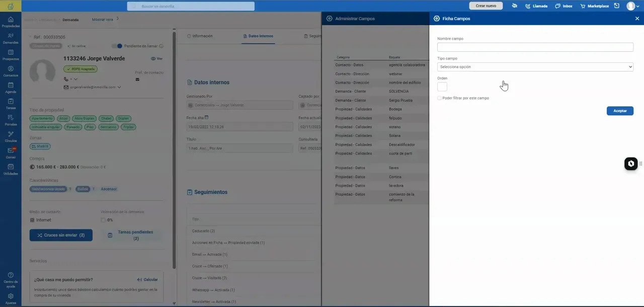Open 'Tareas pendientes (2)'
The height and width of the screenshot is (307, 644).
132,235
